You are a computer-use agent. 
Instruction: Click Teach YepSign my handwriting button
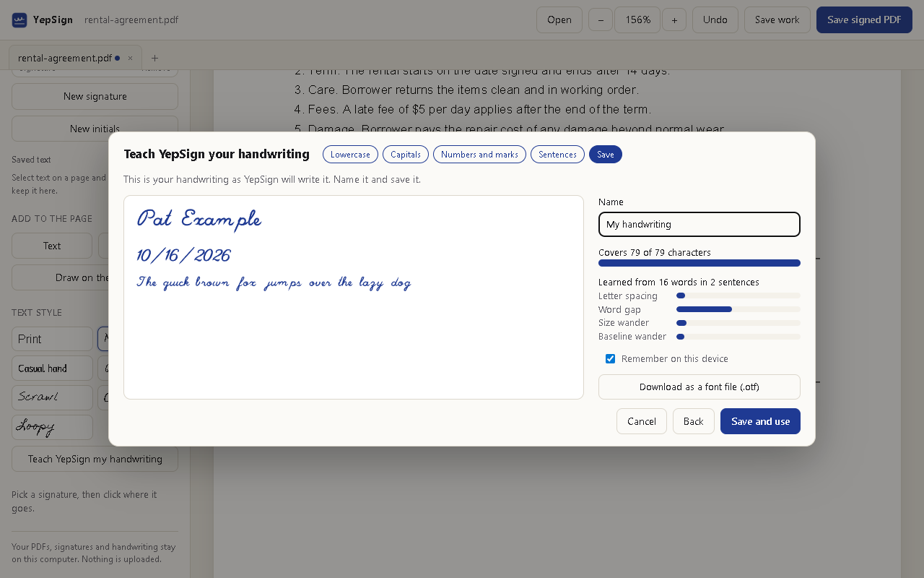[x=95, y=459]
